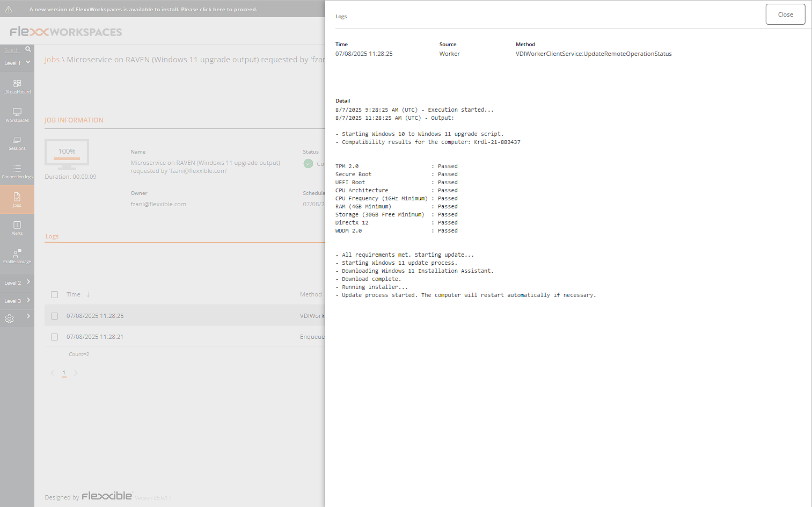Select page 1 in pagination
812x507 pixels.
(64, 373)
